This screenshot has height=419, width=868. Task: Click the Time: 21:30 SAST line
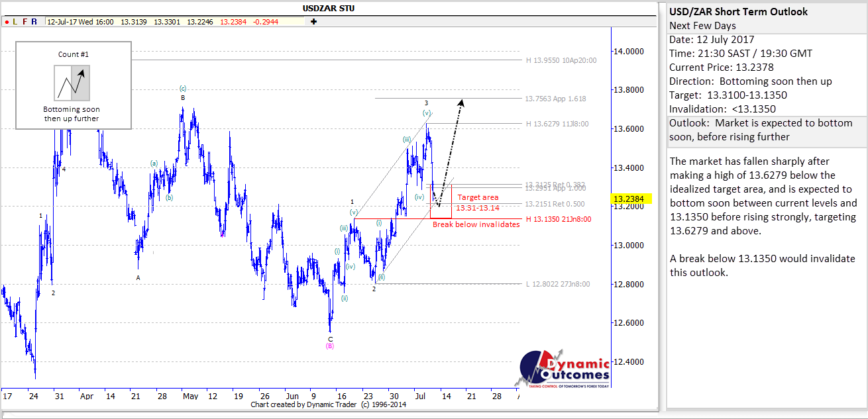click(x=741, y=54)
